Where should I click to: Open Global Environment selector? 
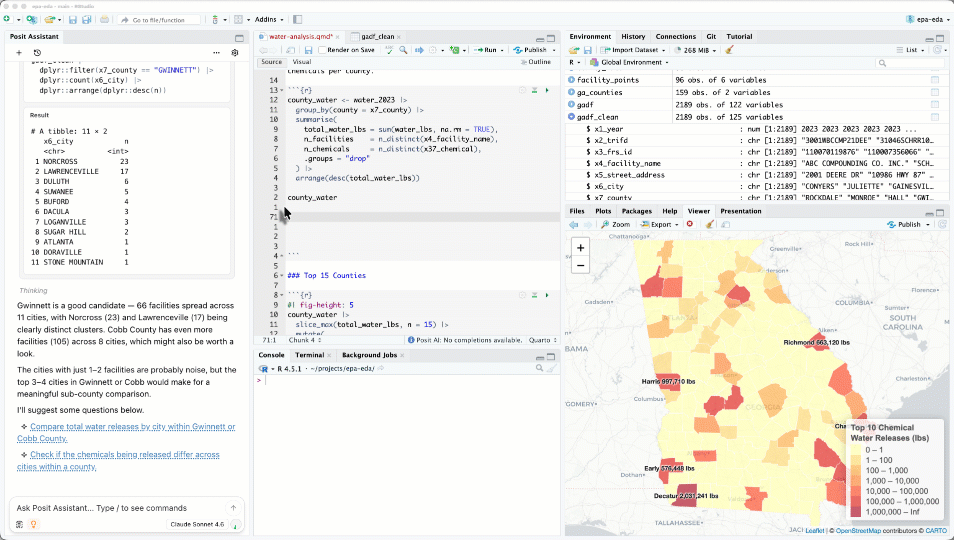[x=630, y=62]
